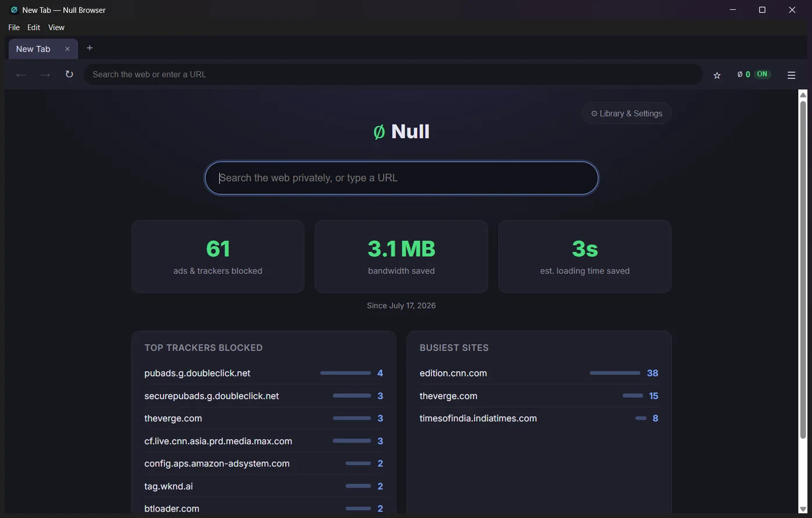Click the count bar for timesofindia.indiatimes.com
Viewport: 812px width, 518px height.
pos(641,418)
